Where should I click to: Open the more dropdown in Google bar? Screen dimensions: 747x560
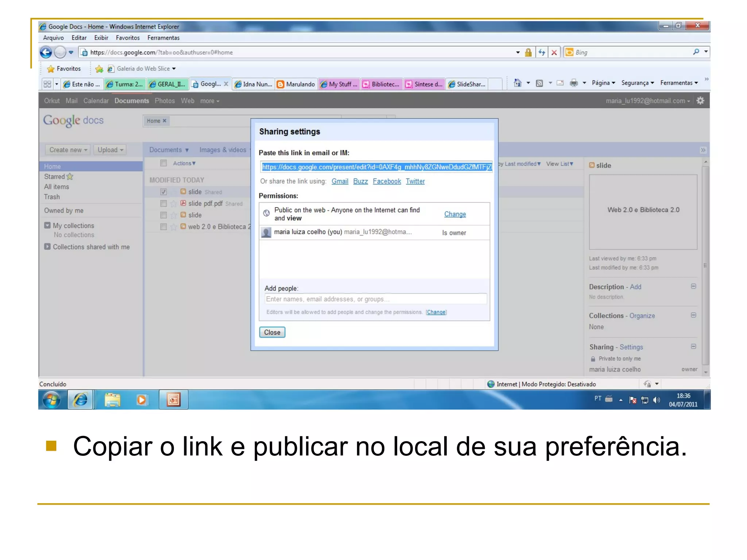210,101
